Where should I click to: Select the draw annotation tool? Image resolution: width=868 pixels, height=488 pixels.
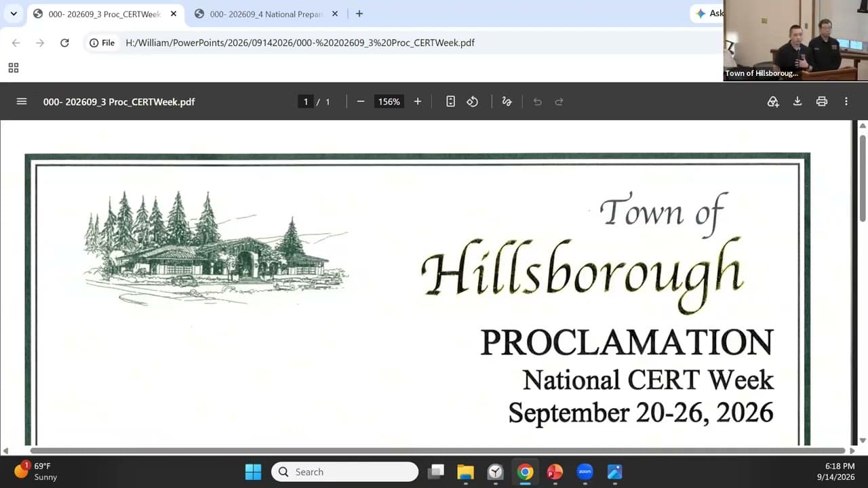[x=507, y=102]
